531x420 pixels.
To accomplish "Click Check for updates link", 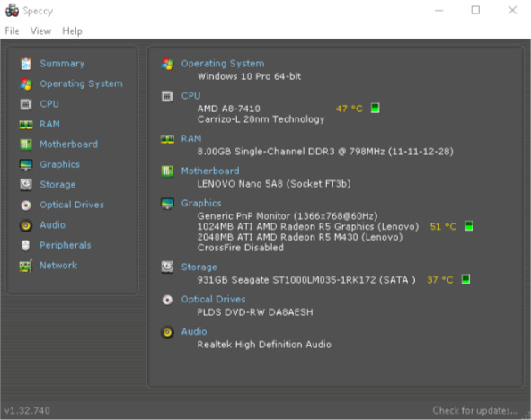I will pyautogui.click(x=474, y=410).
